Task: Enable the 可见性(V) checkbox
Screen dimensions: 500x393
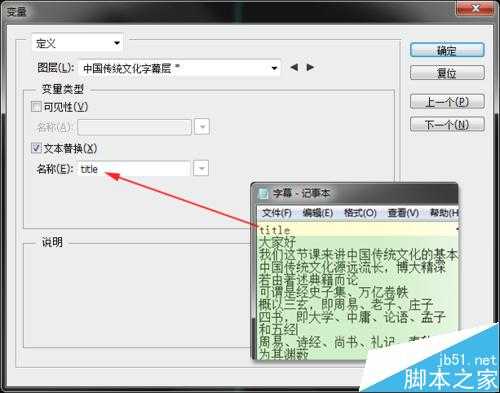Action: click(36, 107)
